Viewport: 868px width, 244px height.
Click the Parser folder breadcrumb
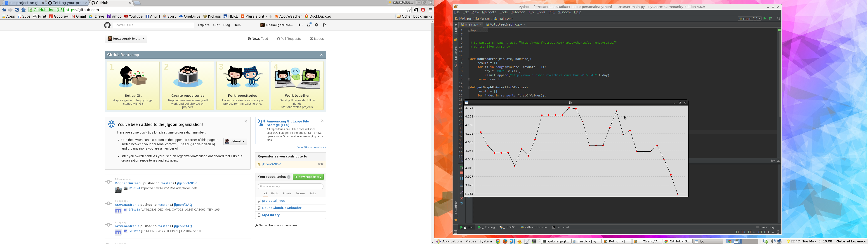(483, 19)
